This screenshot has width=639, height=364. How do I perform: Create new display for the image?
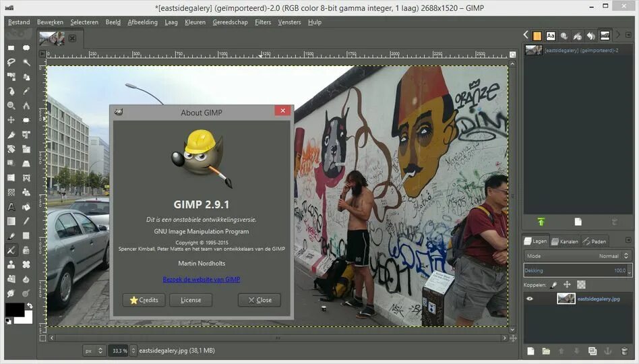[578, 222]
